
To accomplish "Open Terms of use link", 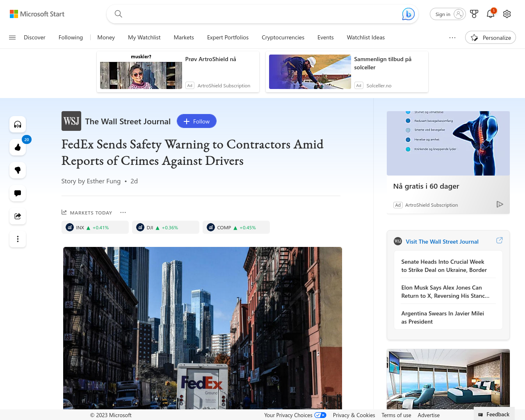I will (396, 415).
